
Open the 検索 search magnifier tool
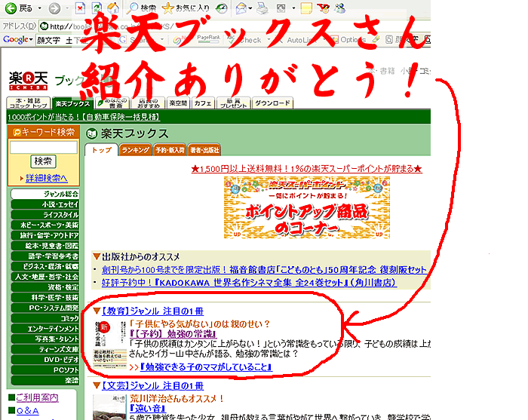141,8
